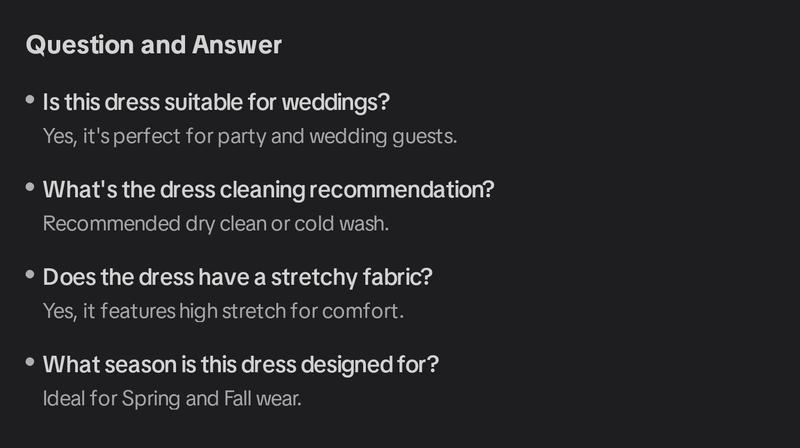Select the question about weddings suitability
Image resolution: width=800 pixels, height=448 pixels.
[x=216, y=103]
